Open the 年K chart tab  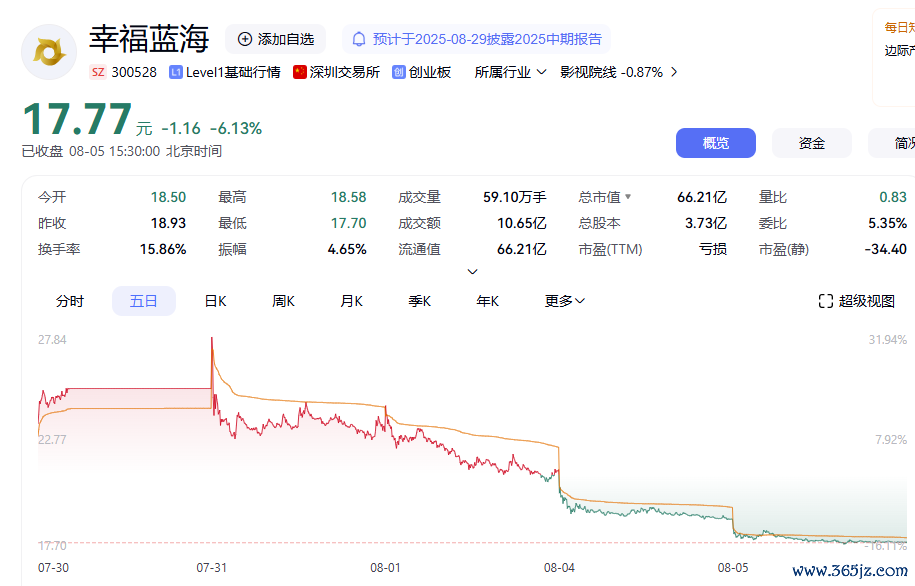487,301
